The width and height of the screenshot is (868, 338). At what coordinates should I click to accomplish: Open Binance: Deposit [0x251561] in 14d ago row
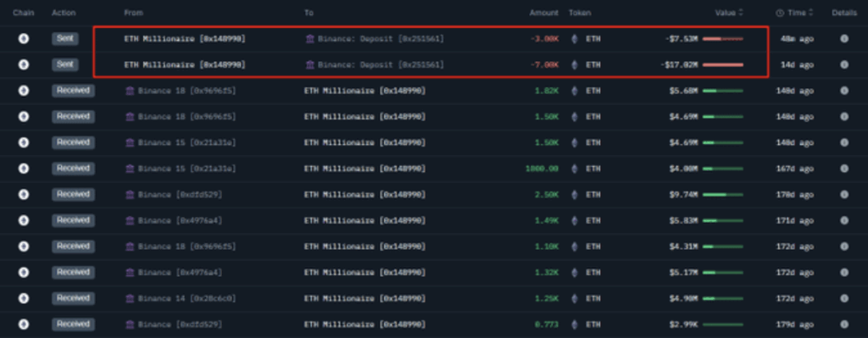point(381,64)
